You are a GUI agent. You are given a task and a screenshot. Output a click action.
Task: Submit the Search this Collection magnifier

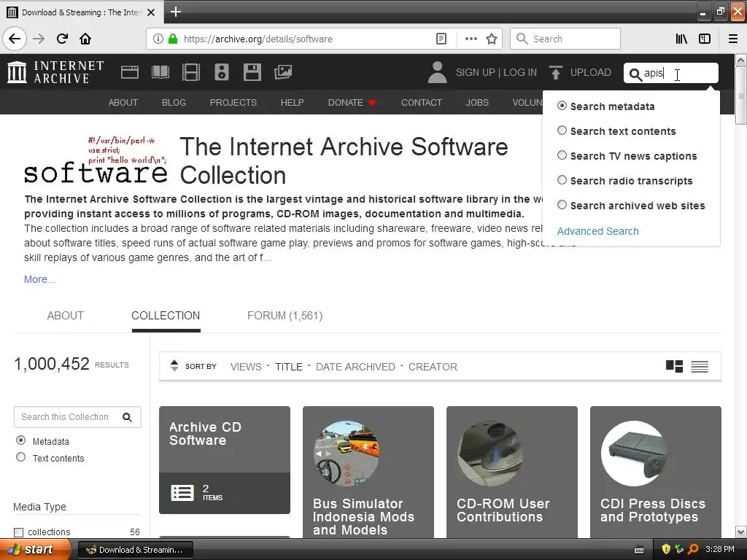pyautogui.click(x=127, y=417)
